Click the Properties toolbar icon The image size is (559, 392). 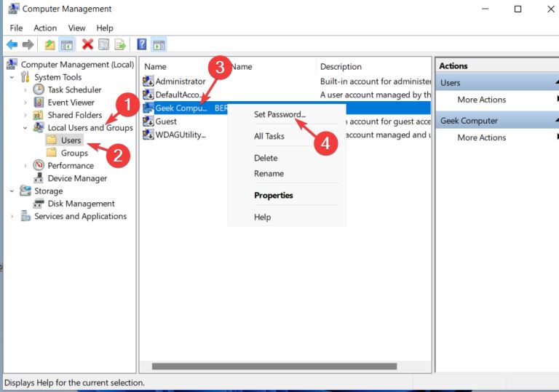[x=104, y=44]
